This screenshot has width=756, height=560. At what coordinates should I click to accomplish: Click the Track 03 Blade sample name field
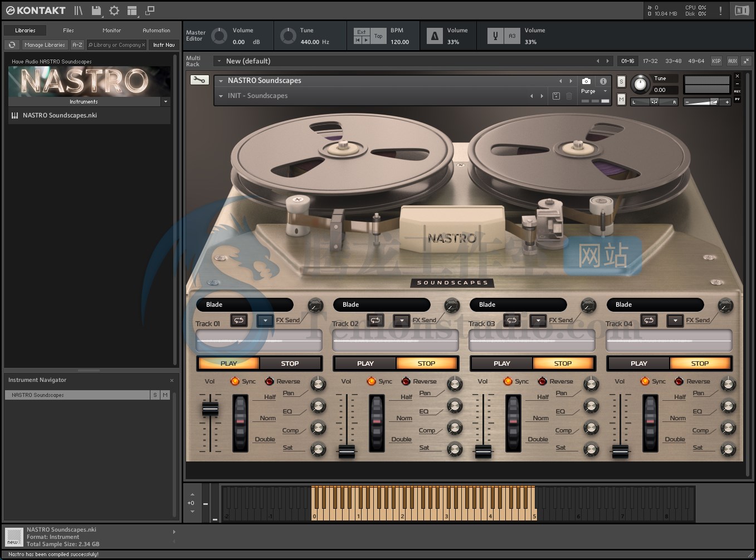click(518, 304)
